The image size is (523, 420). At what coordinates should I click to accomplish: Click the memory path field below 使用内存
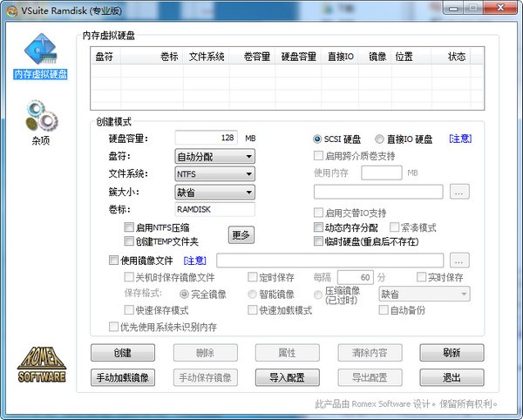click(378, 192)
